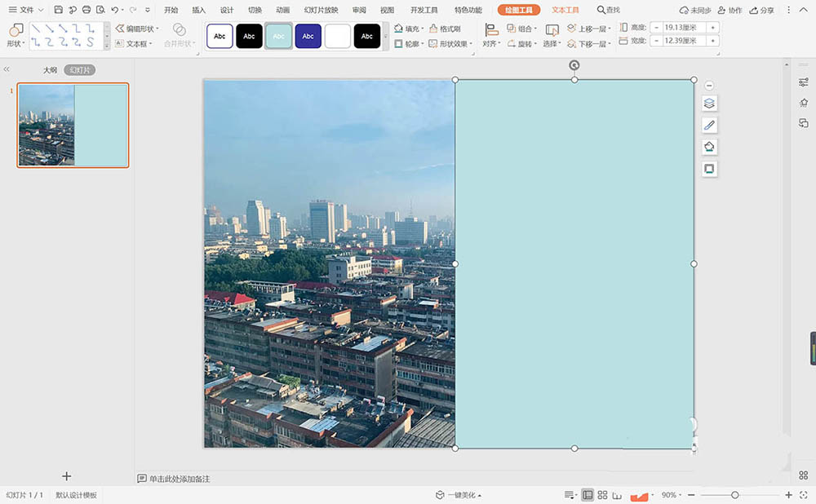This screenshot has height=504, width=816.
Task: Select the Format Painter (格式刷) tool
Action: (x=445, y=29)
